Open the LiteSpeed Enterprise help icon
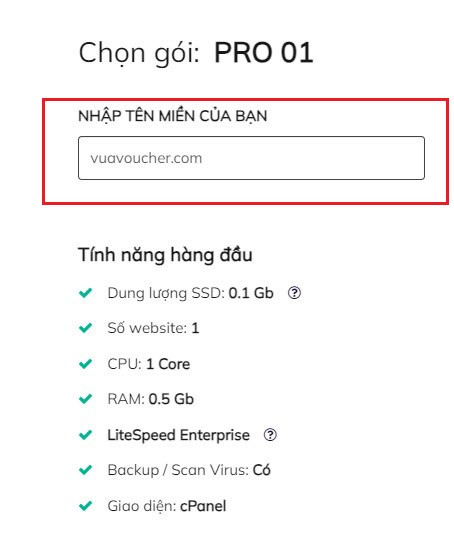Image resolution: width=454 pixels, height=560 pixels. (270, 435)
